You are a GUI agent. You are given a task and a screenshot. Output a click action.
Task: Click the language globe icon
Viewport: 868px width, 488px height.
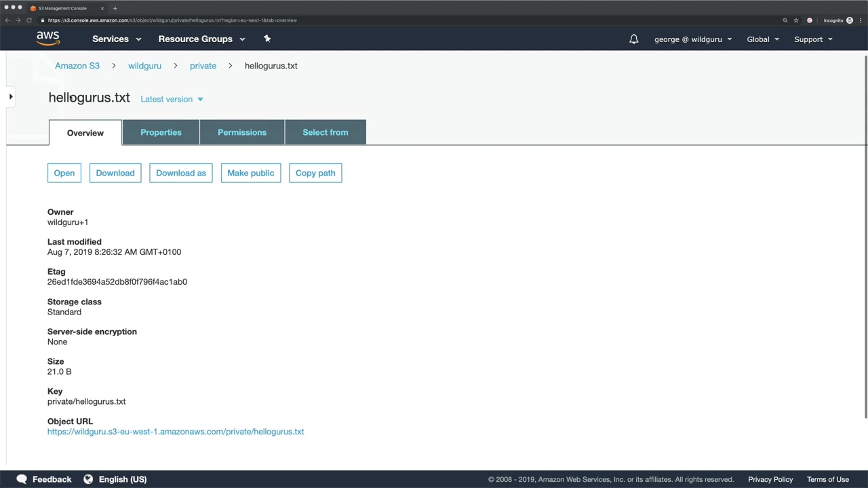point(88,479)
